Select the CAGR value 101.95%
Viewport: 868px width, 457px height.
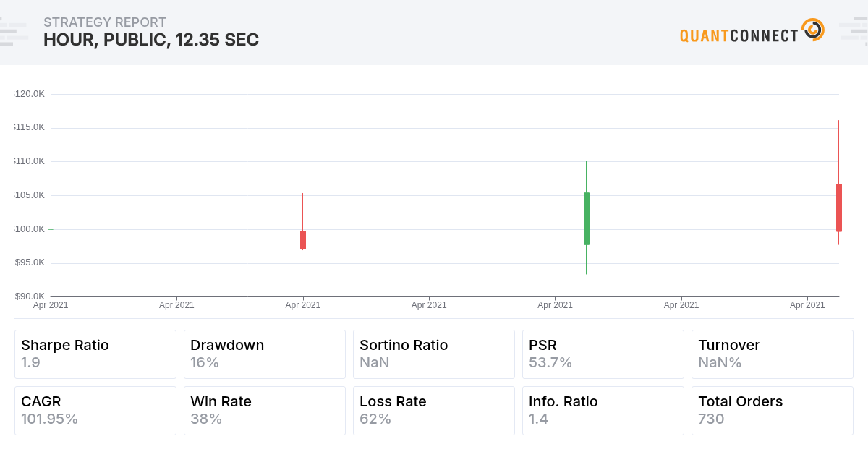(49, 419)
